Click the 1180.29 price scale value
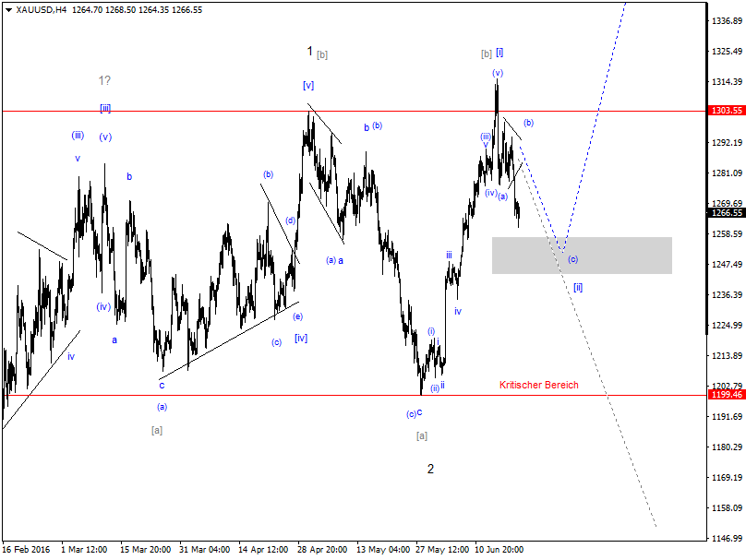746x560 pixels. point(727,447)
